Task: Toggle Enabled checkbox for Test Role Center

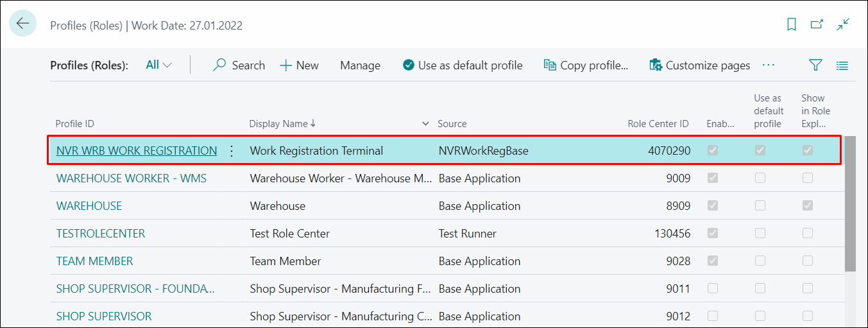Action: (713, 234)
